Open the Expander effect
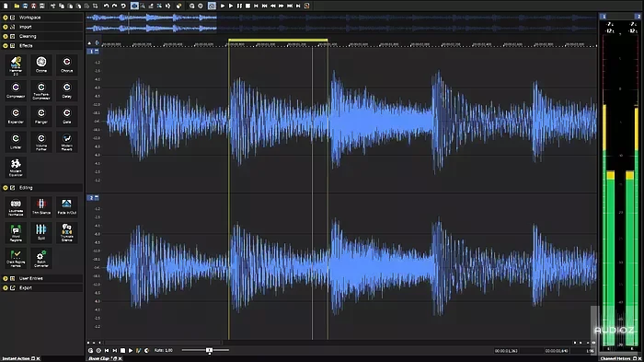This screenshot has width=644, height=362. pyautogui.click(x=16, y=115)
